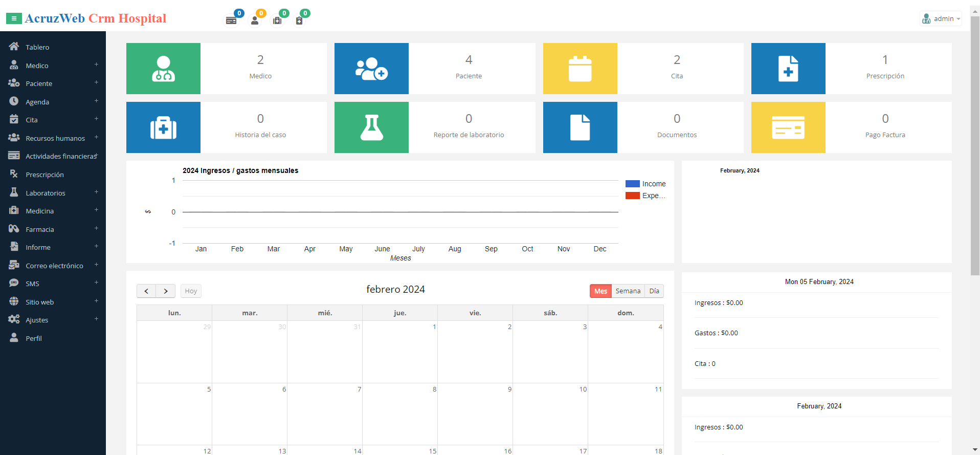Open the Reporte de laboratorio tile label
Screen dimensions: 980x455
pos(469,135)
